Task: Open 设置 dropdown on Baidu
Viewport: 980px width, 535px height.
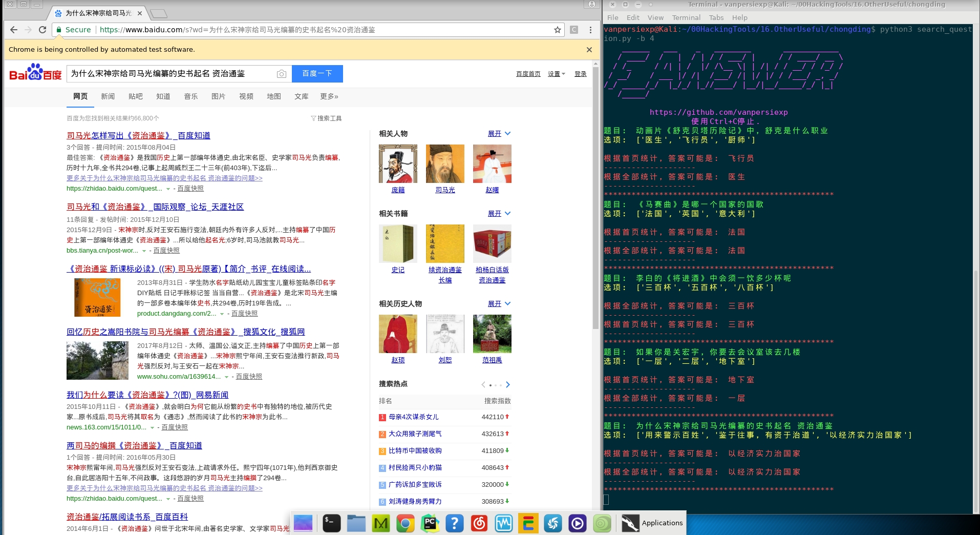Action: pyautogui.click(x=557, y=74)
